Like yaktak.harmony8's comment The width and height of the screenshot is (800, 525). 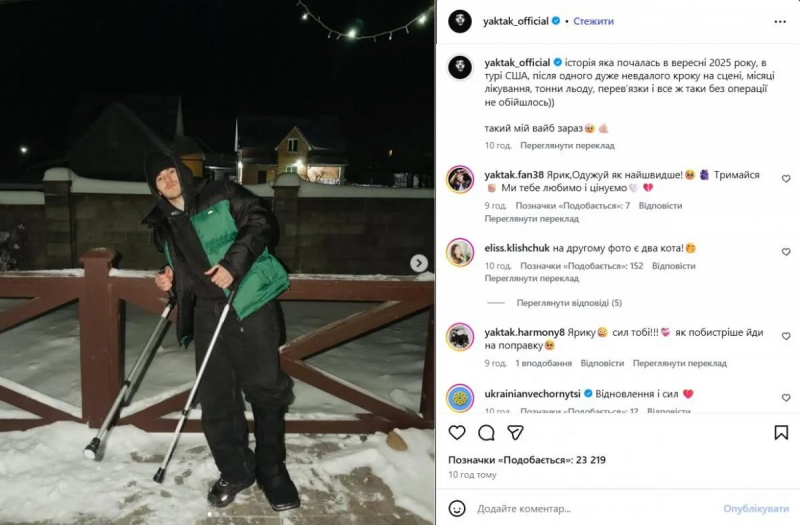tap(786, 336)
